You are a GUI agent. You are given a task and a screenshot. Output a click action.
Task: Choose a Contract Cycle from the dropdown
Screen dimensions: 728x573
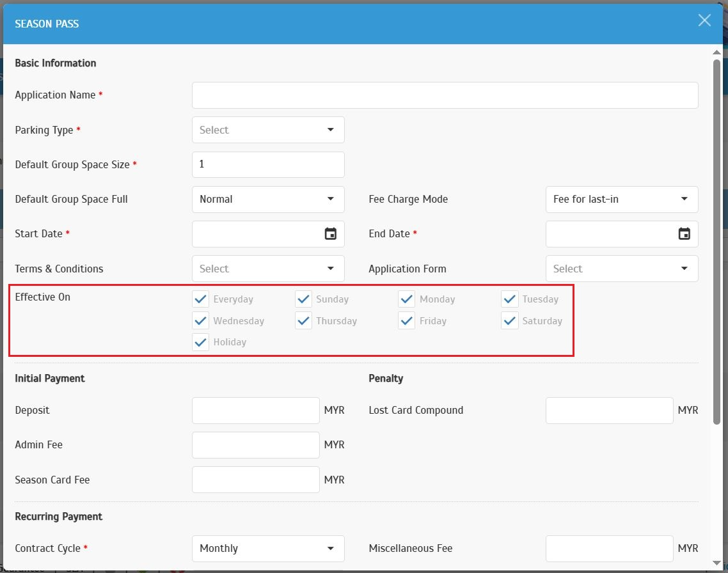[x=268, y=548]
